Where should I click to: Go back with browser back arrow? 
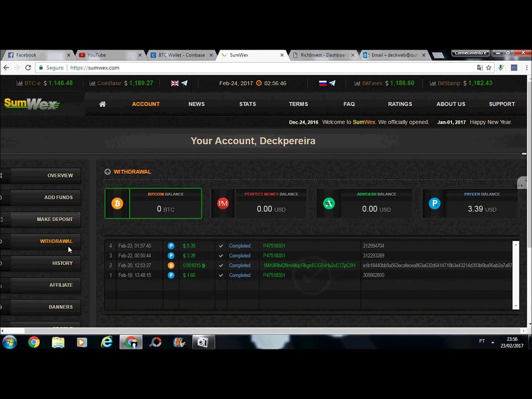click(6, 68)
